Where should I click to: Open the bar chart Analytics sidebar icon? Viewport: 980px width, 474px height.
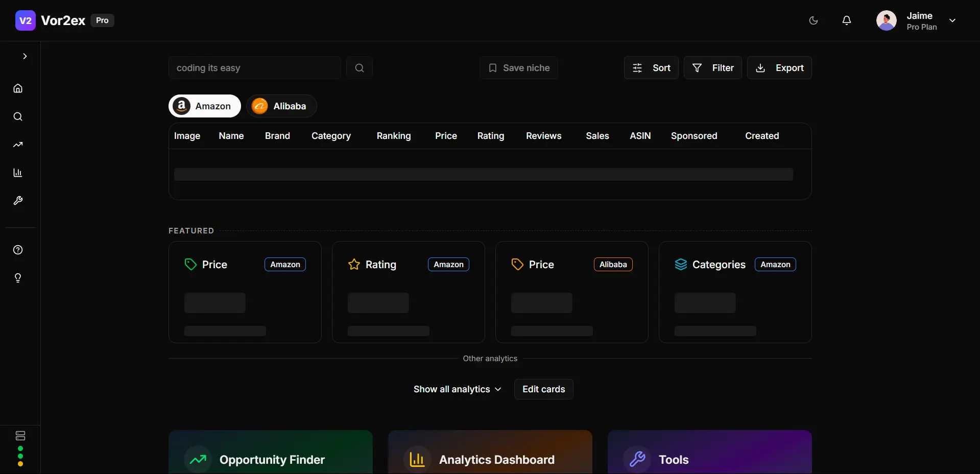point(18,173)
